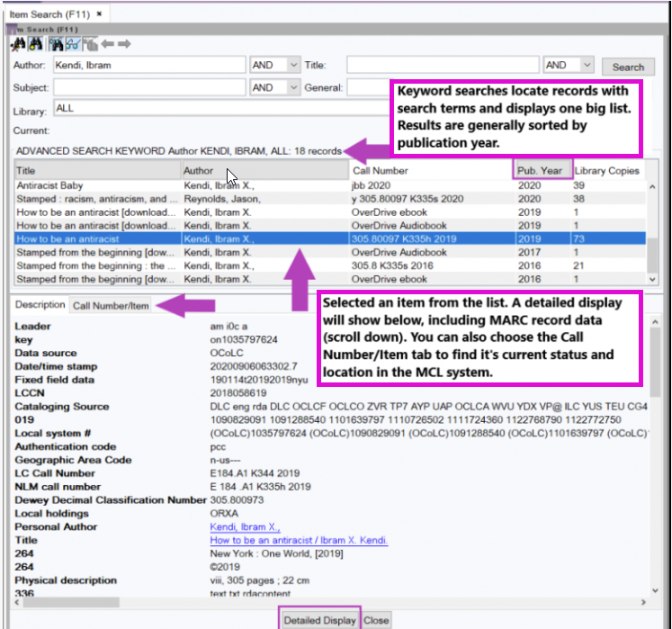
Task: Click the LC Call Number E184.A1 K344 2019
Action: pos(255,473)
